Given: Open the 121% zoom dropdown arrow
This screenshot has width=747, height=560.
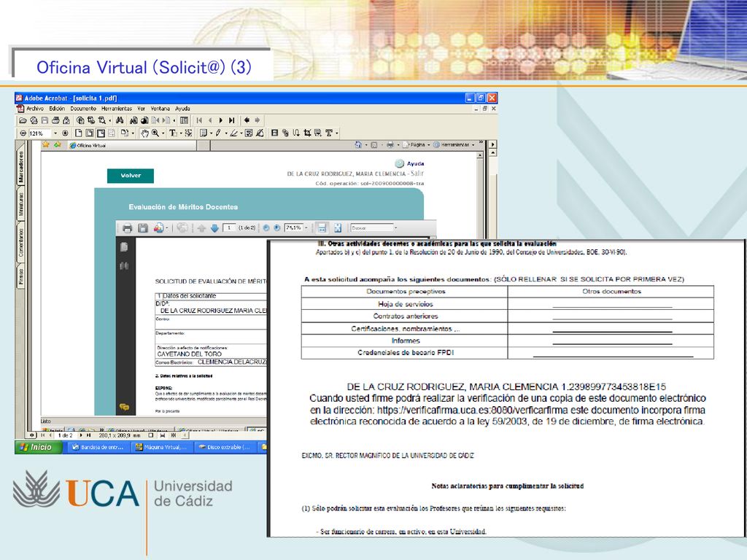Looking at the screenshot, I should [55, 133].
